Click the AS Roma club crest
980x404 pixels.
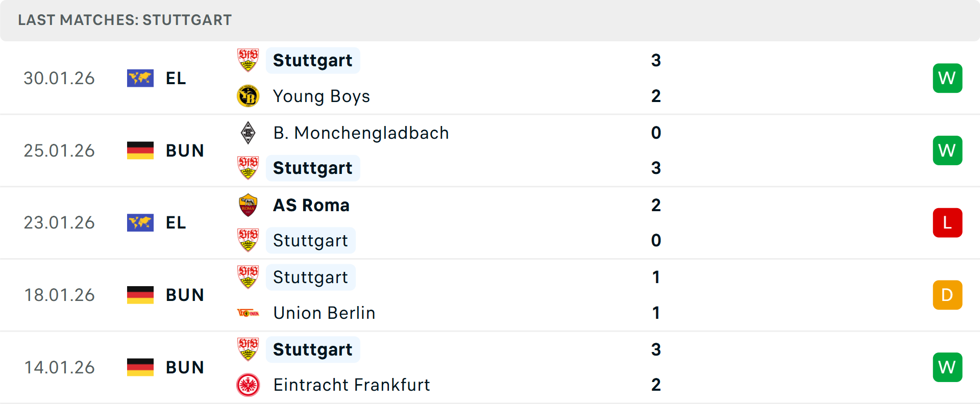point(248,205)
